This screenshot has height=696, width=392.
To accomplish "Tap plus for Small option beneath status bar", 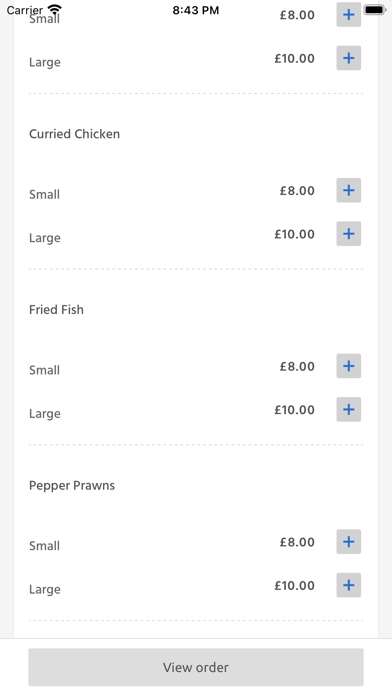I will click(348, 15).
